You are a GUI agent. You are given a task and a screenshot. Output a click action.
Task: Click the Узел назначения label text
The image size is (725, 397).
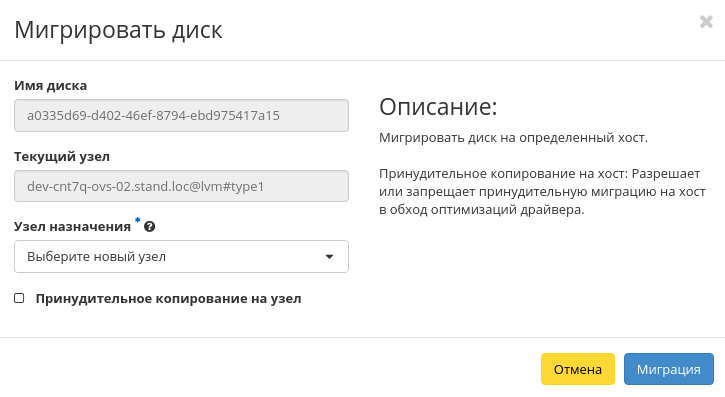click(x=73, y=227)
